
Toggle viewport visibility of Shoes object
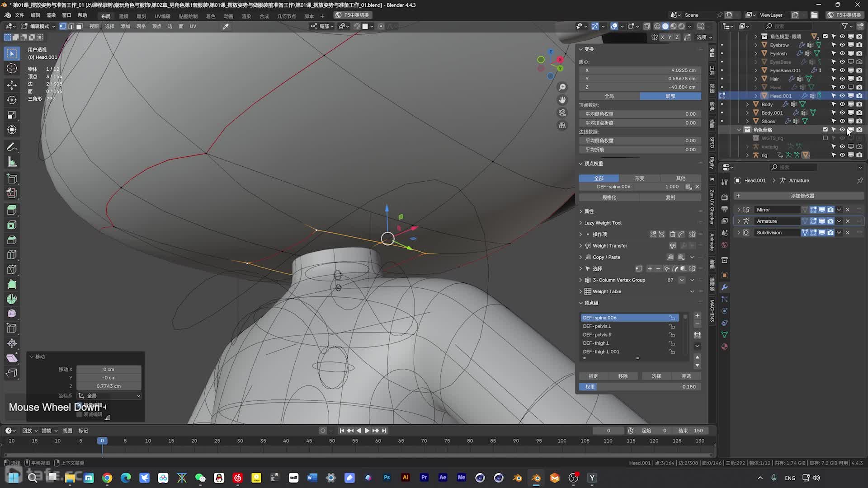(x=842, y=121)
